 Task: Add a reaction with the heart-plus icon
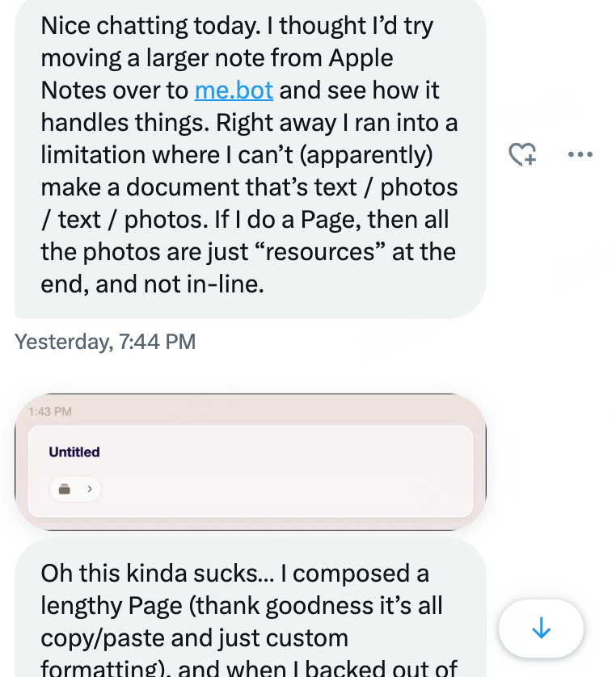point(522,154)
